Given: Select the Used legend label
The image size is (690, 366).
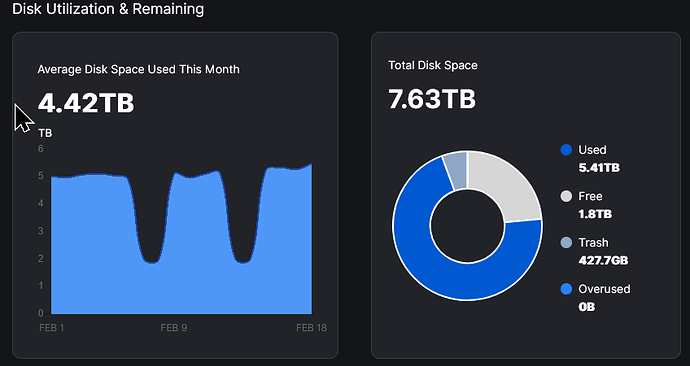Looking at the screenshot, I should pos(592,150).
